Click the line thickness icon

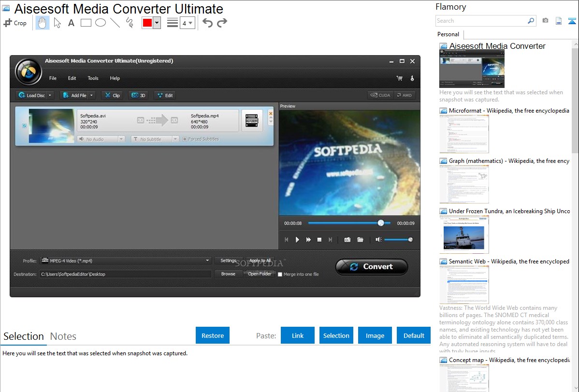coord(173,23)
